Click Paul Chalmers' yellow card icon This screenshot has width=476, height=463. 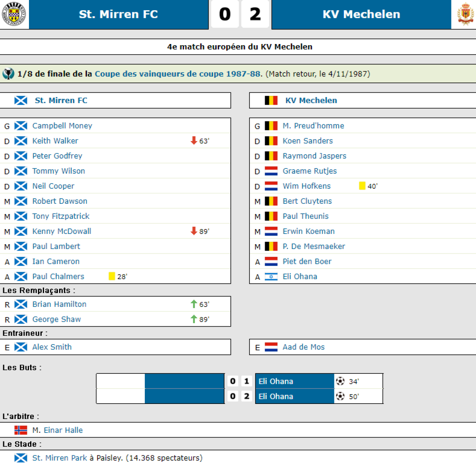(112, 276)
